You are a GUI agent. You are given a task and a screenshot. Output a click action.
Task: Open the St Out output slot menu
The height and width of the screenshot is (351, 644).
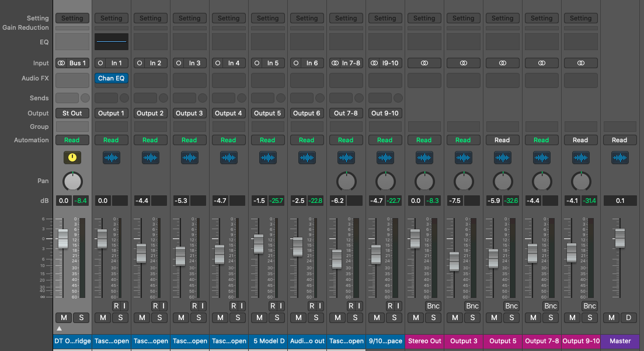[72, 113]
